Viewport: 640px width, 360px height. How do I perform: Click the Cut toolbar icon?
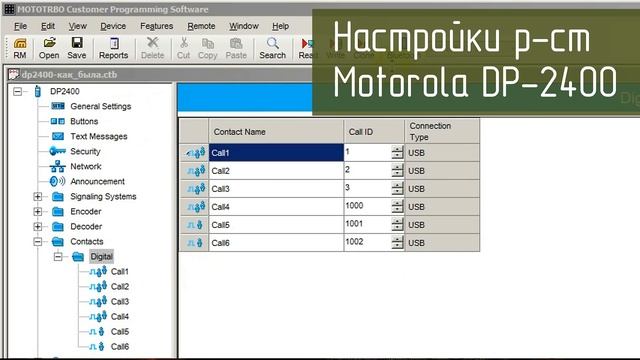183,48
